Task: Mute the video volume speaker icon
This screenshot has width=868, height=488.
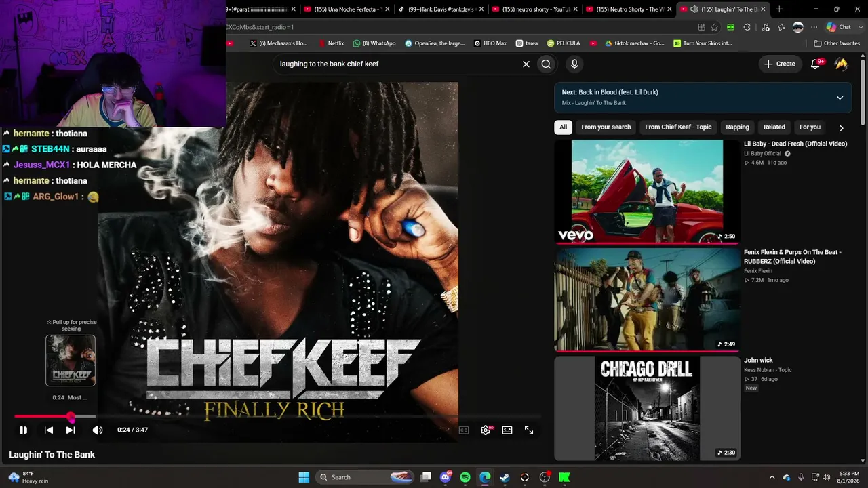Action: pos(98,430)
